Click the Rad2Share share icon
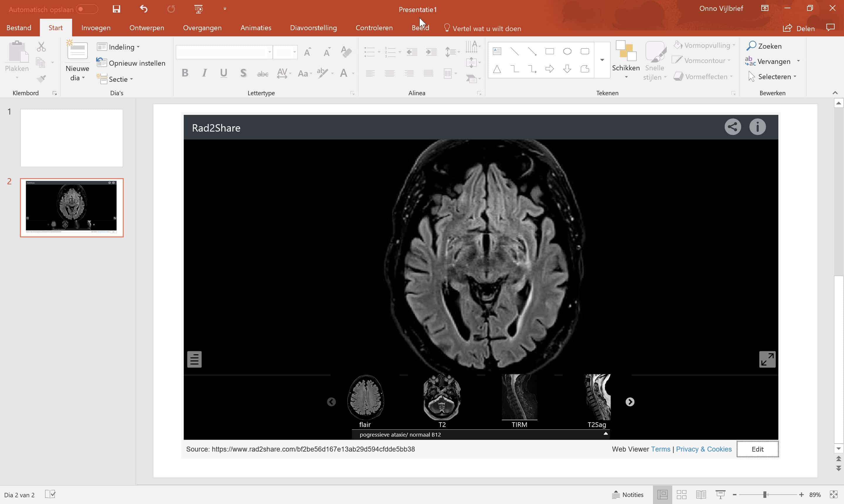844x504 pixels. [733, 127]
